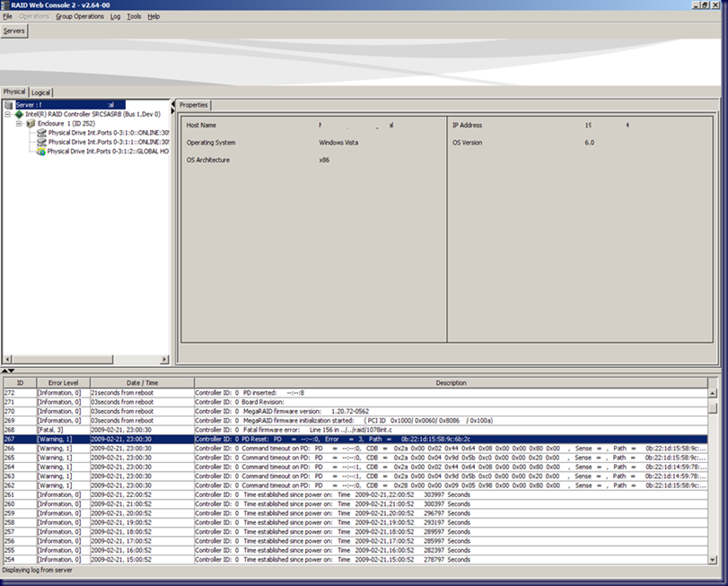
Task: Toggle log pane with splitter arrows
Action: [7, 371]
